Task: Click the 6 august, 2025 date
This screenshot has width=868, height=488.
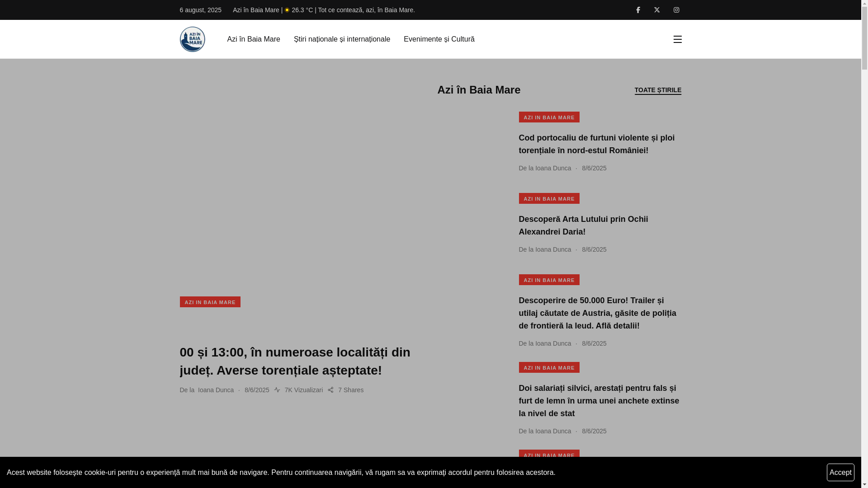Action: tap(201, 10)
